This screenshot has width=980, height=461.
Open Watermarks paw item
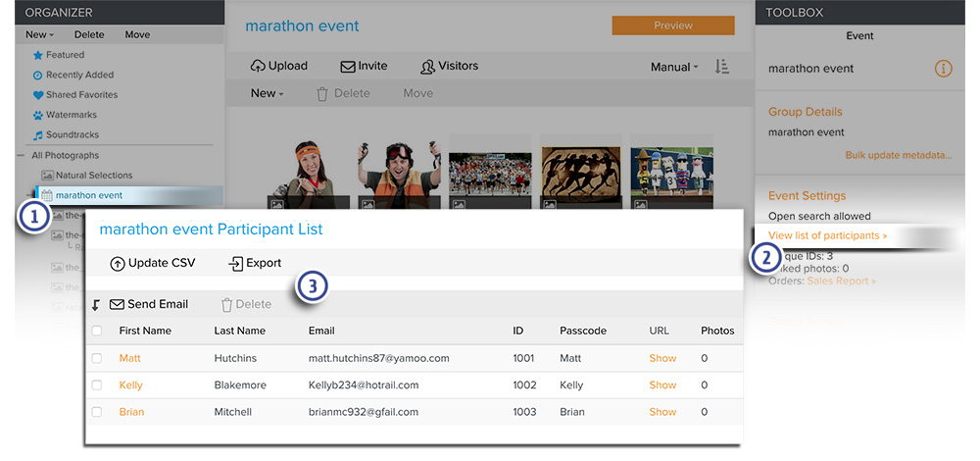click(65, 115)
